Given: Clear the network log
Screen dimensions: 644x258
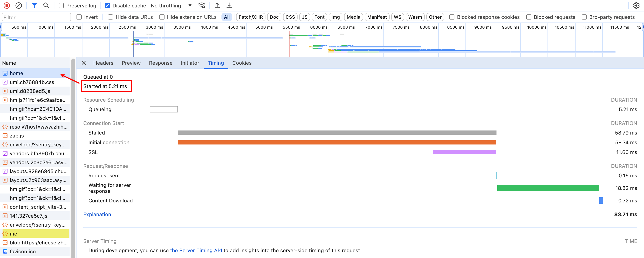Looking at the screenshot, I should tap(18, 5).
